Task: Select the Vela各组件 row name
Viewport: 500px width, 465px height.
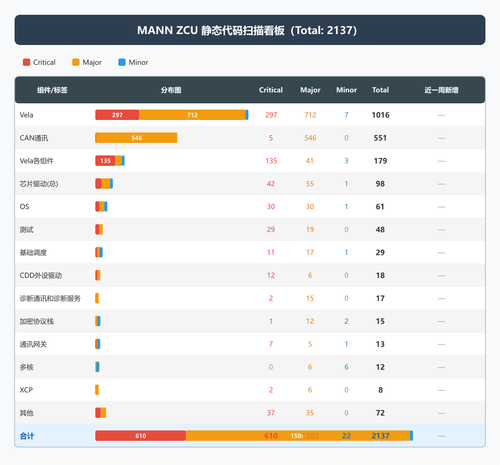Action: (x=37, y=161)
